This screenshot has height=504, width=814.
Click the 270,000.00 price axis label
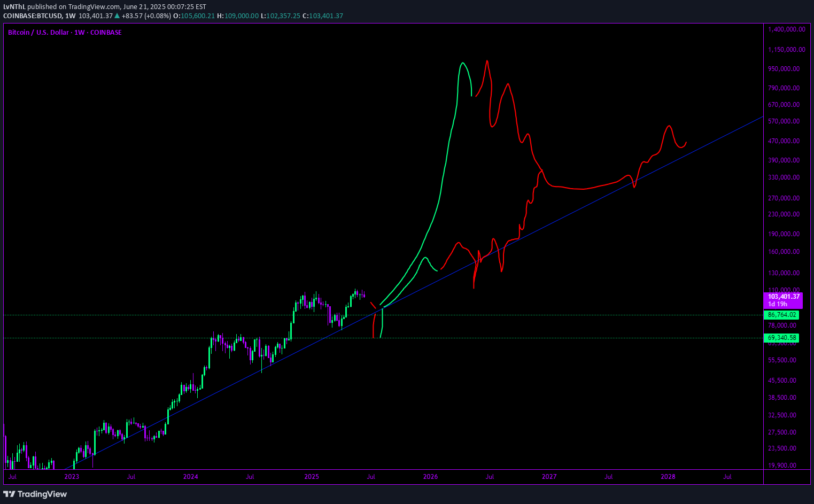coord(784,198)
